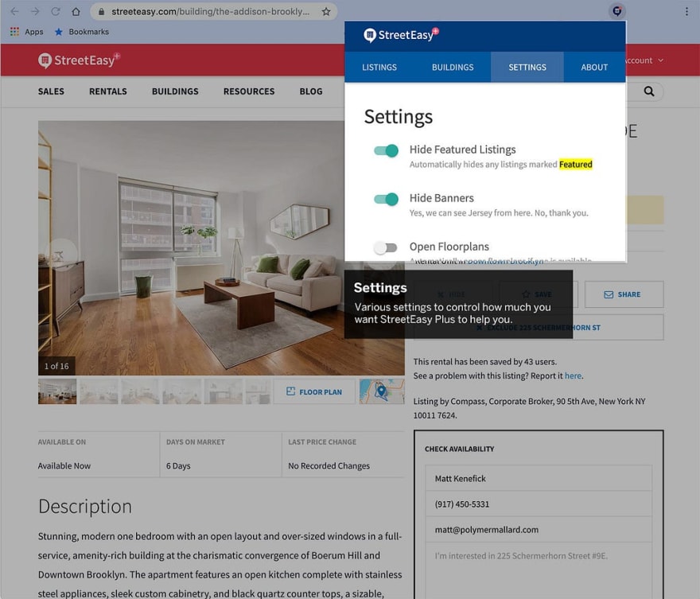700x599 pixels.
Task: Toggle off Hide Banners switch
Action: 386,199
